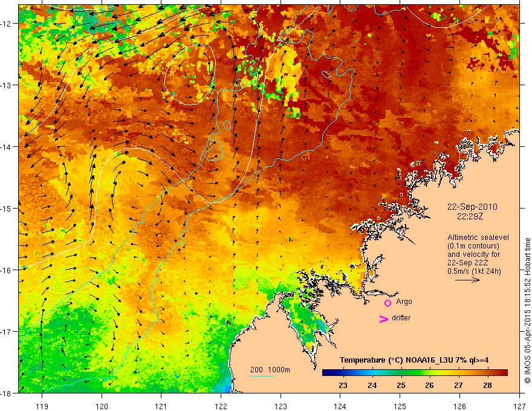Viewport: 532px width, 411px height.
Task: Click the magenta drifter arrowhead legend symbol
Action: coord(383,319)
